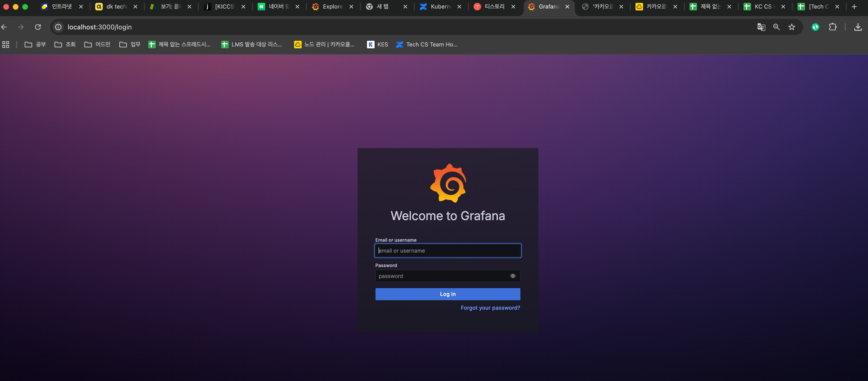This screenshot has height=381, width=868.
Task: Go back with the browser back arrow
Action: [4, 27]
